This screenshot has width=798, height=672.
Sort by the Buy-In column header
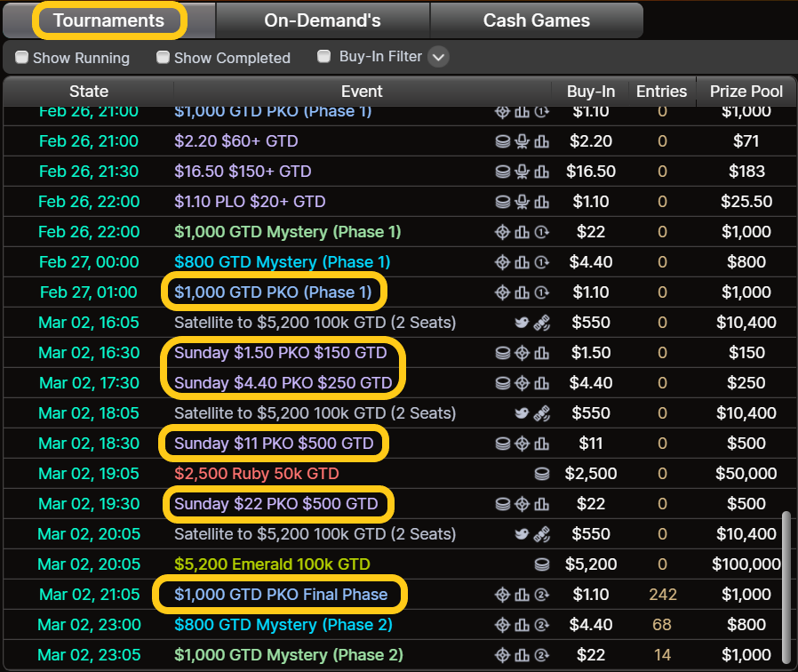point(591,92)
